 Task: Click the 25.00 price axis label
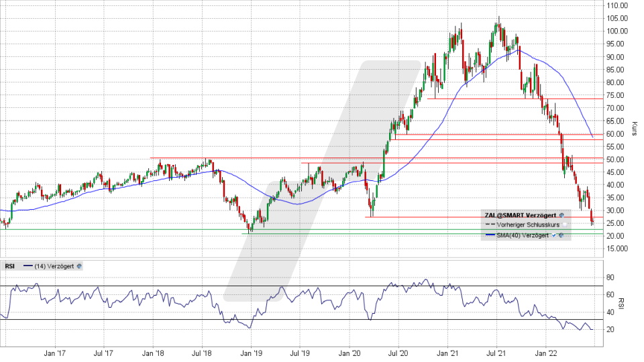coord(615,223)
